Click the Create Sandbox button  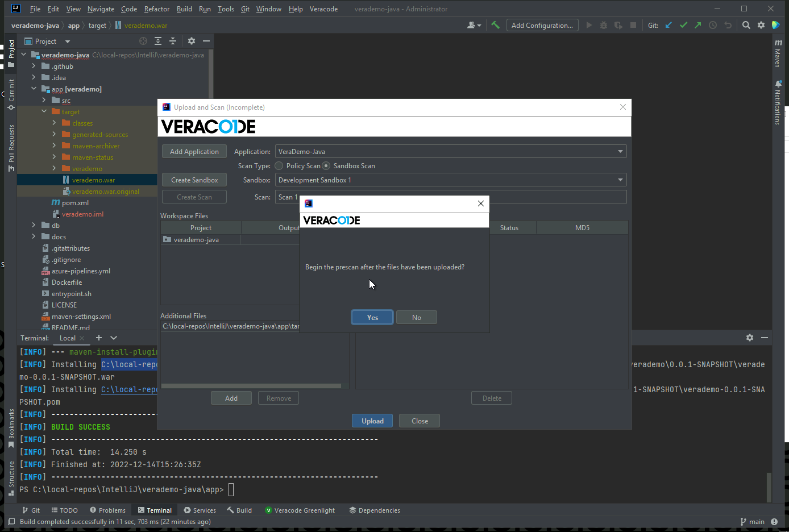coord(194,180)
